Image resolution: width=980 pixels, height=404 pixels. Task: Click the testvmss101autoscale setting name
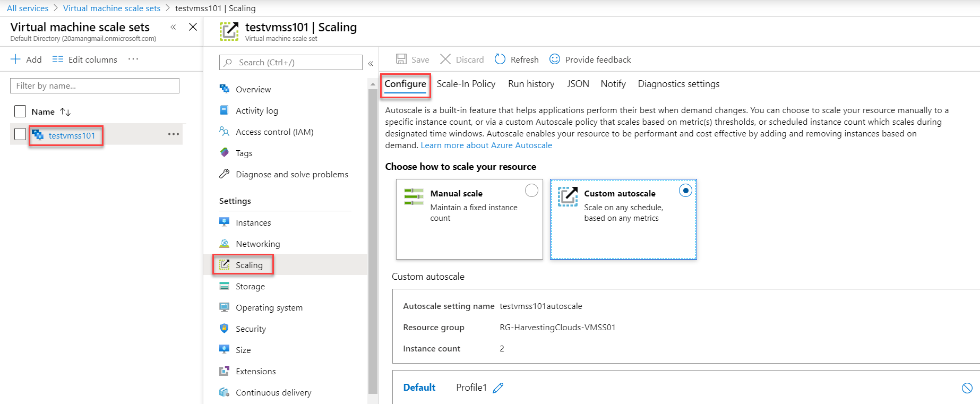pos(541,306)
